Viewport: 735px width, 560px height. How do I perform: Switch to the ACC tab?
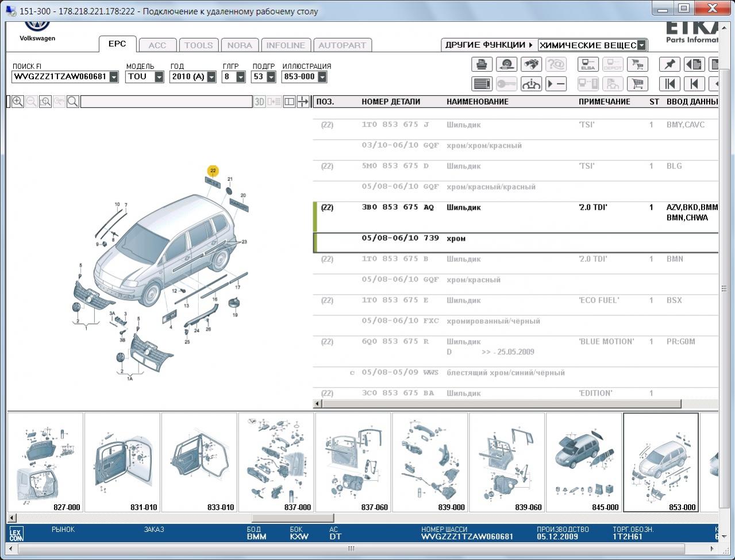[x=157, y=45]
